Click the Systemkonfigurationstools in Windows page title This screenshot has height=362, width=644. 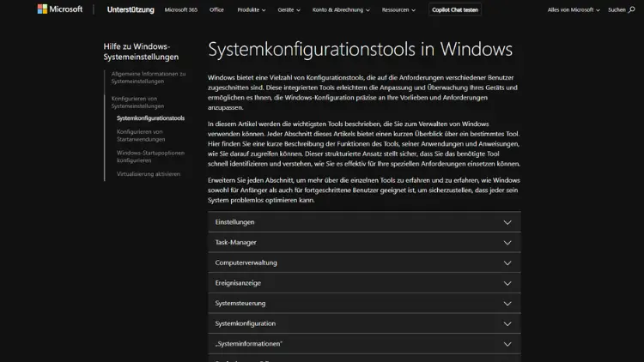click(x=360, y=49)
